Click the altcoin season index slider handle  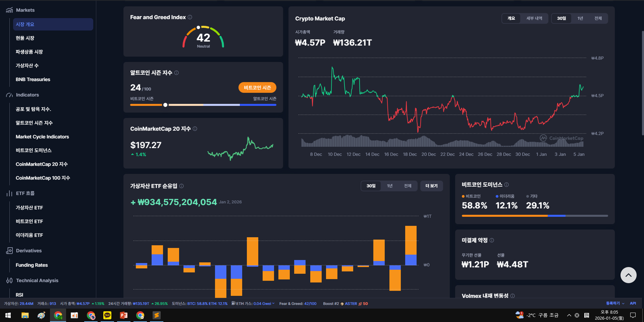pos(165,105)
